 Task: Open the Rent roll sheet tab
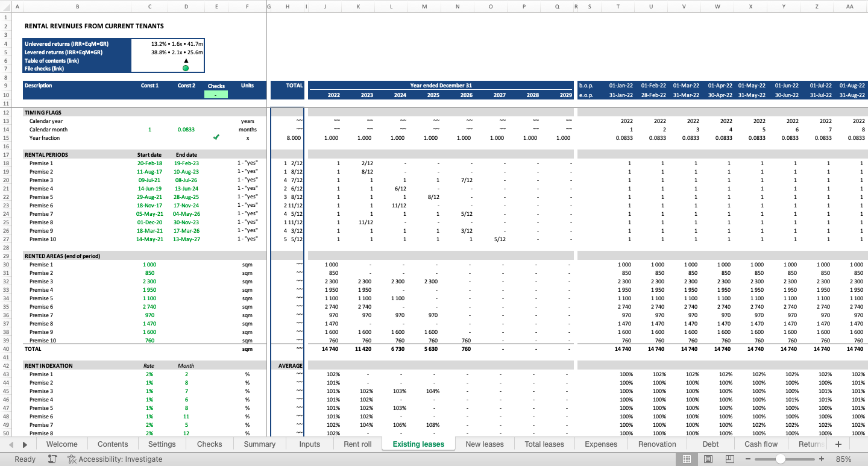coord(357,444)
